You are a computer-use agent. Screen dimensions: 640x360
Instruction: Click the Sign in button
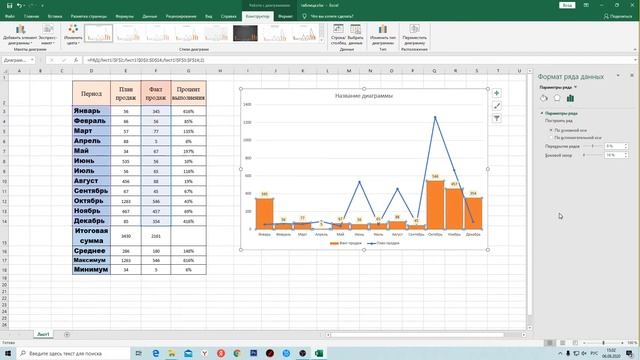[567, 5]
